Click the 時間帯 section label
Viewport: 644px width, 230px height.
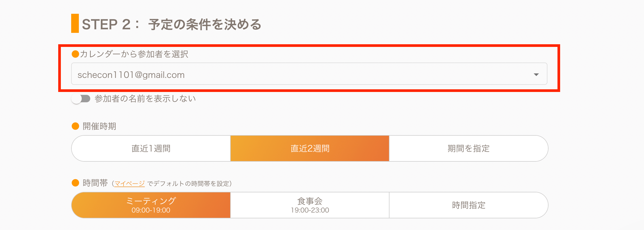95,183
